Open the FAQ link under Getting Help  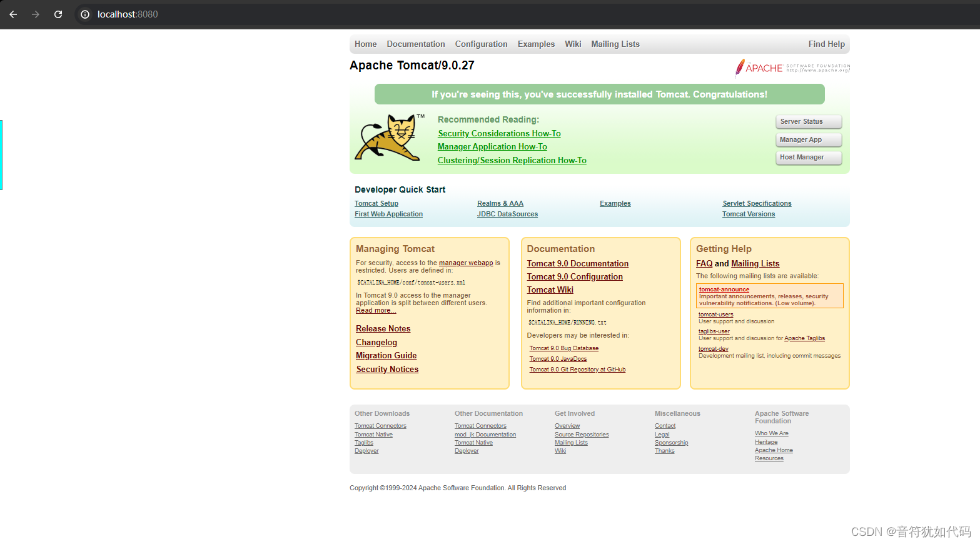[704, 264]
